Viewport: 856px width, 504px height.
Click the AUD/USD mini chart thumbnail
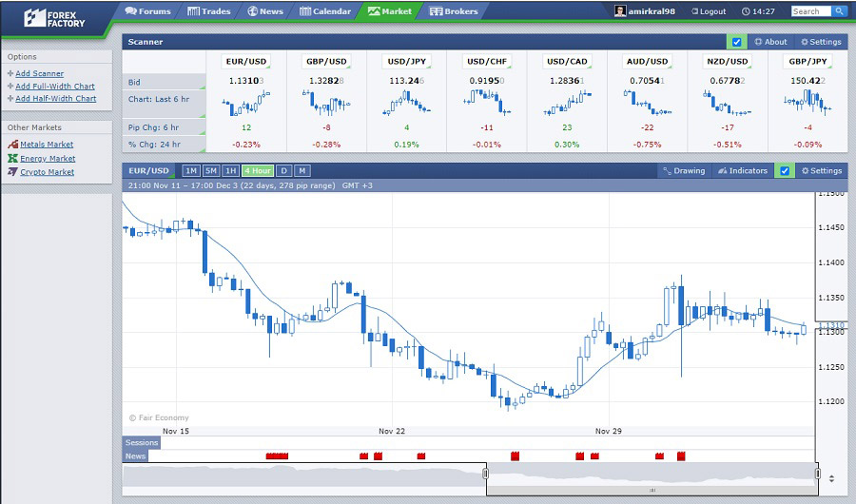pos(648,104)
